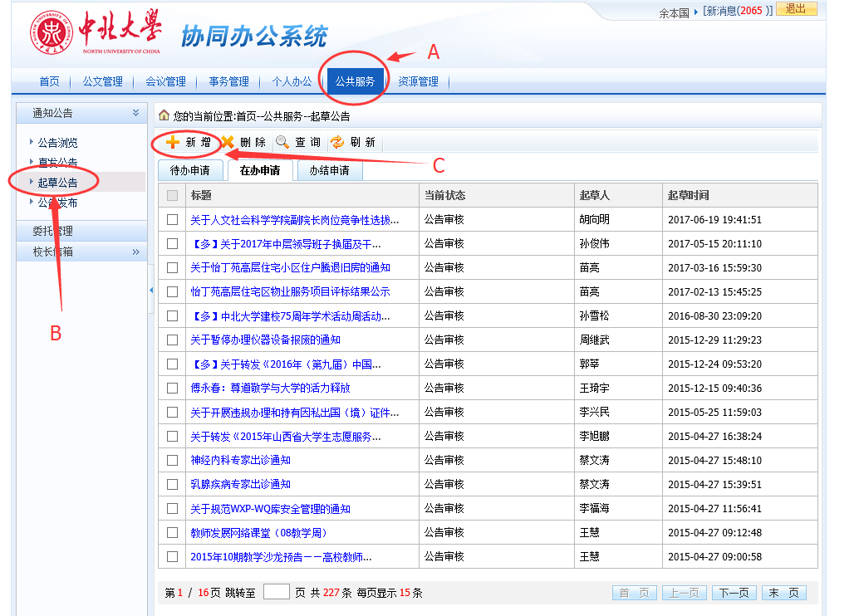Image resolution: width=864 pixels, height=616 pixels.
Task: Tick checkbox for 神经内科专家出诊通知 row
Action: pyautogui.click(x=172, y=460)
